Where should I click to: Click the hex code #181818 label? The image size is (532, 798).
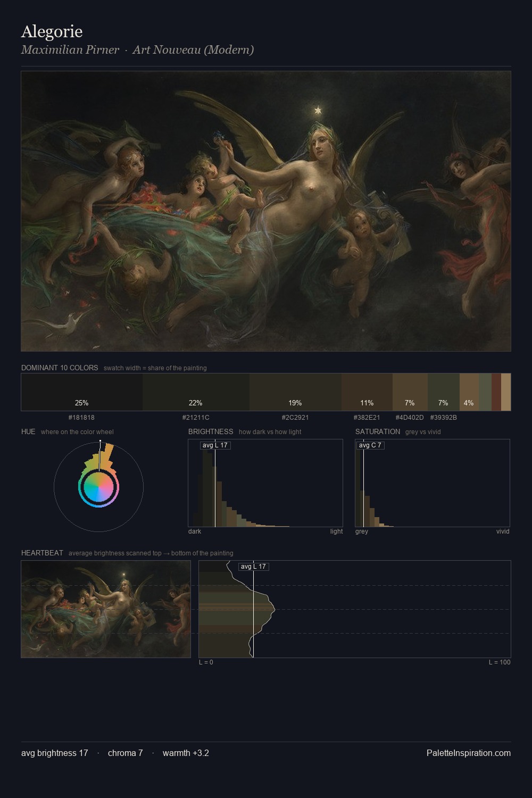81,418
